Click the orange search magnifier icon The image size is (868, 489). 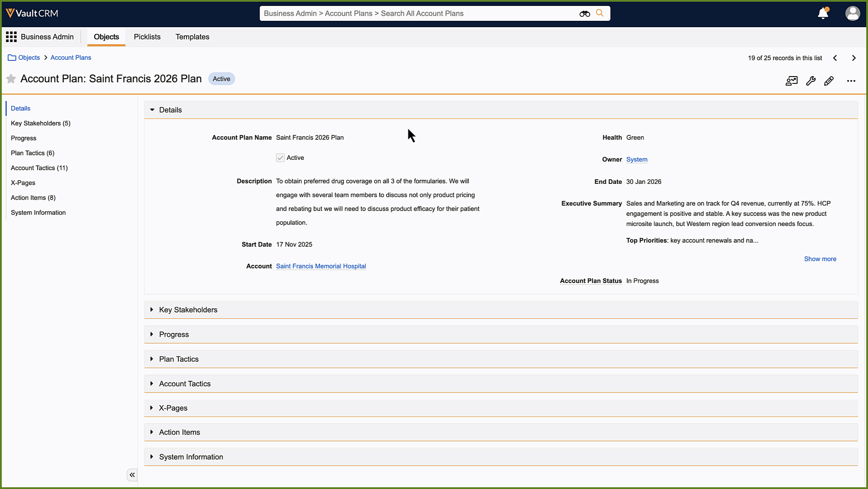click(600, 13)
